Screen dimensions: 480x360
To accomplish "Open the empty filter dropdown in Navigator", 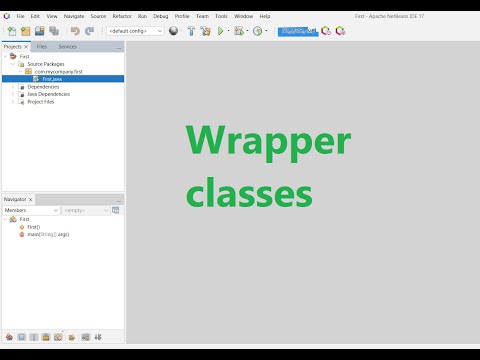I will pyautogui.click(x=86, y=210).
